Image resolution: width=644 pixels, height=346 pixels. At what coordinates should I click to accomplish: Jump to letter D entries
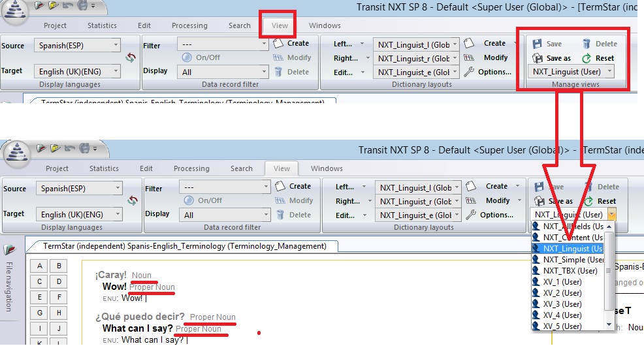pyautogui.click(x=59, y=281)
